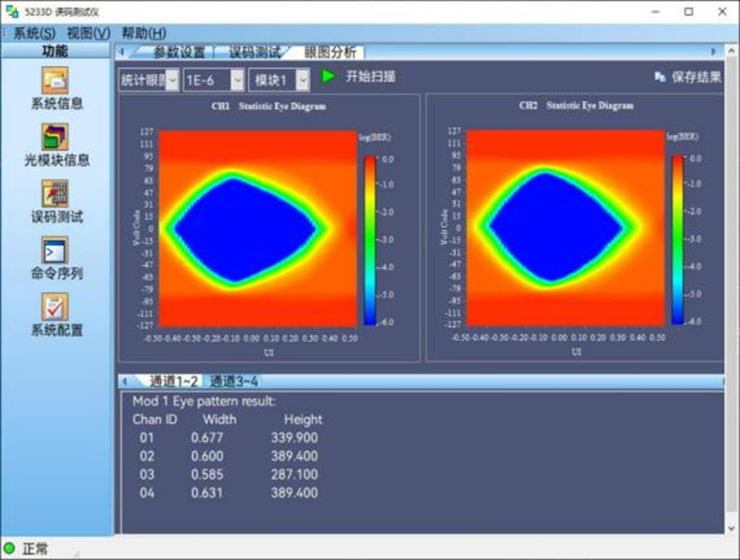
Task: Open the 1E-6 BER threshold dropdown
Action: click(x=236, y=80)
